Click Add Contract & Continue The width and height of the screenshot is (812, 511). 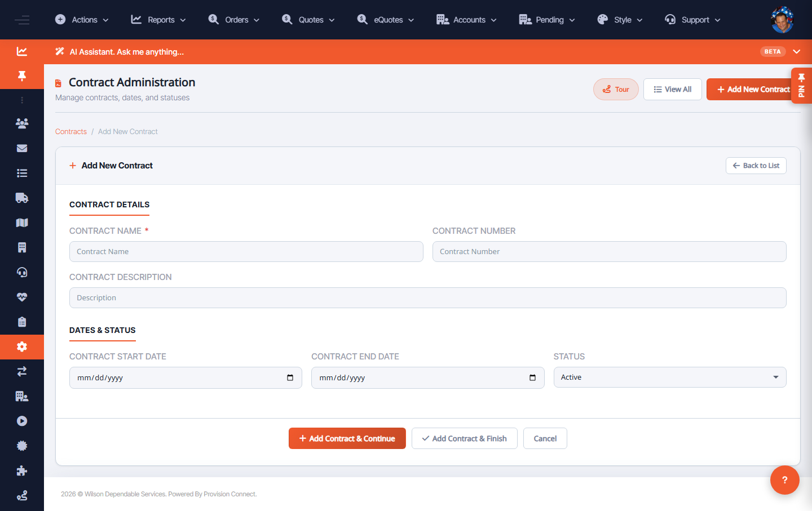pyautogui.click(x=347, y=438)
